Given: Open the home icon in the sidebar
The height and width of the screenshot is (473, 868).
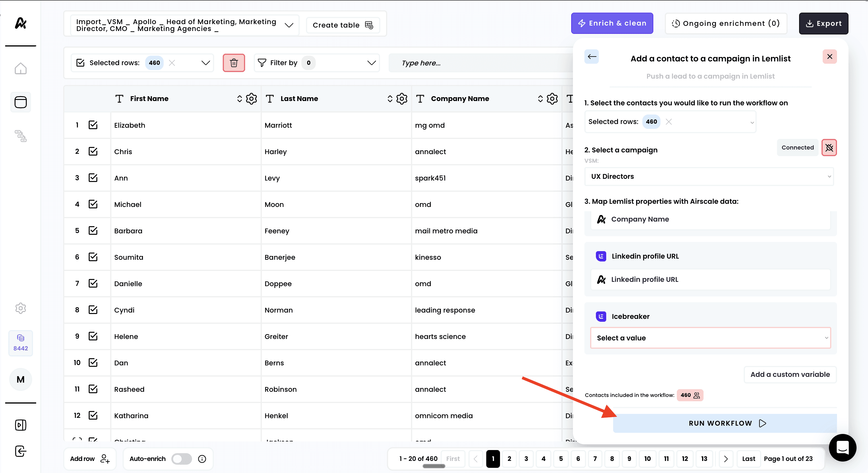Looking at the screenshot, I should click(21, 68).
